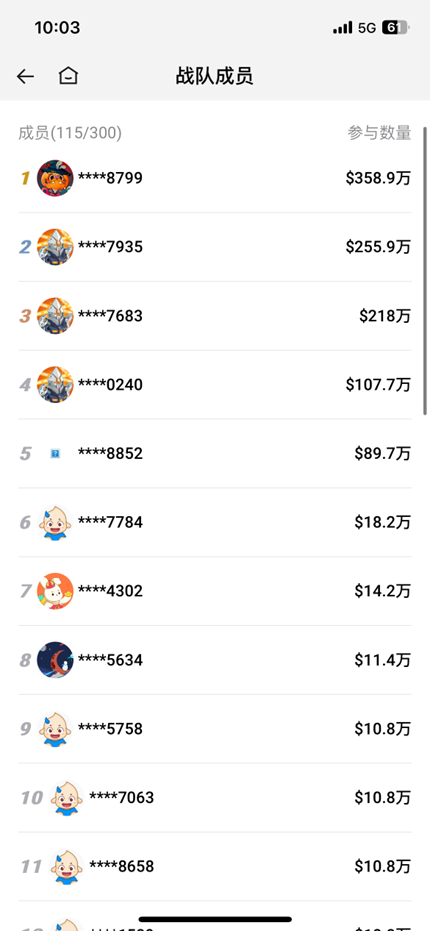
Task: Tap the 参与数量 column header
Action: click(x=380, y=132)
